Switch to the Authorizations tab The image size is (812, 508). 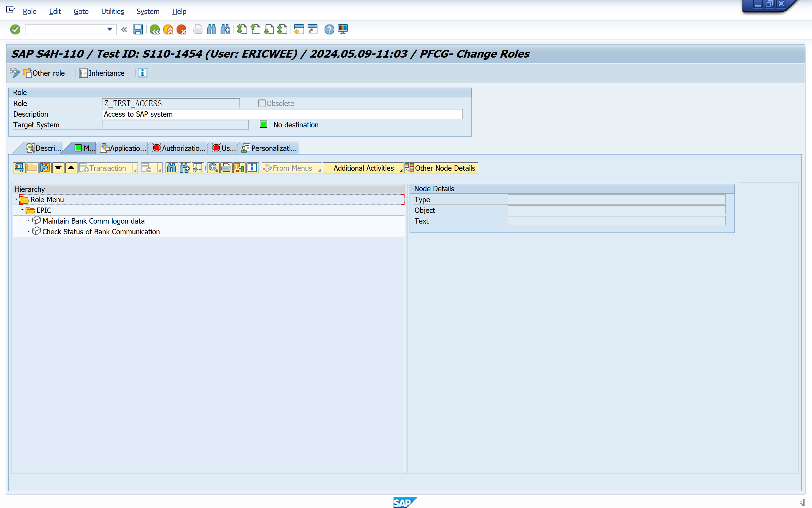click(179, 148)
